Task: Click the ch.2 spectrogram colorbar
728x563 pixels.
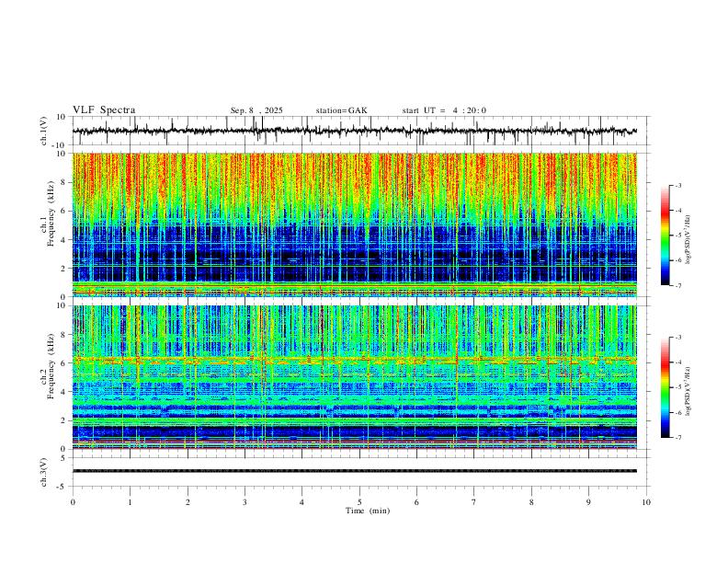Action: click(x=665, y=387)
